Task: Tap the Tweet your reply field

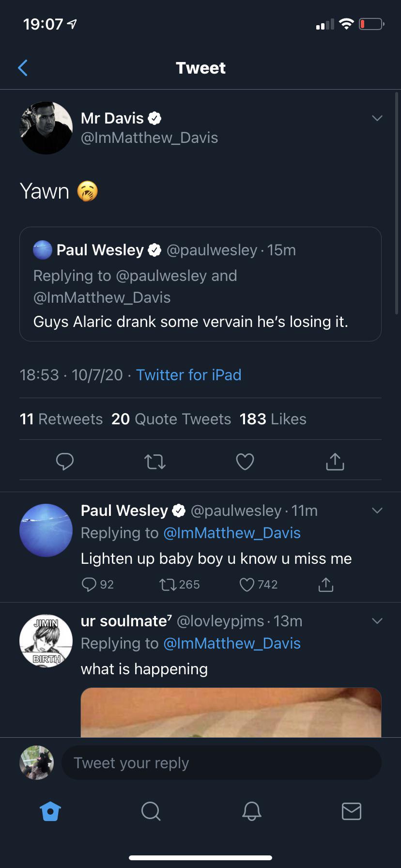Action: point(221,762)
